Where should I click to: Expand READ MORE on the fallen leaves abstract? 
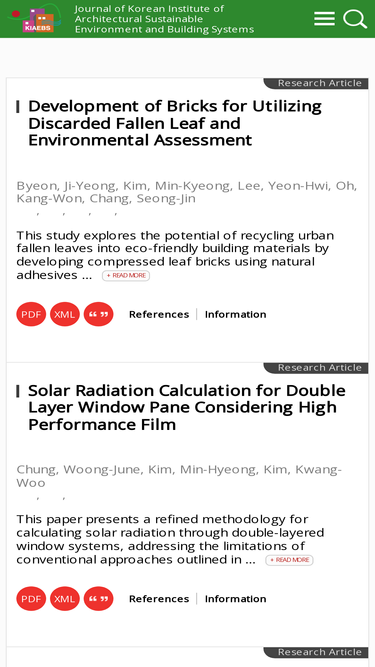pos(126,276)
